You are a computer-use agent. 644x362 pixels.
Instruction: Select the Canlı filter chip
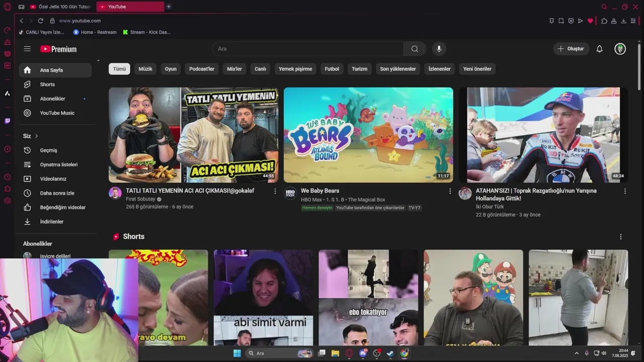(x=260, y=69)
